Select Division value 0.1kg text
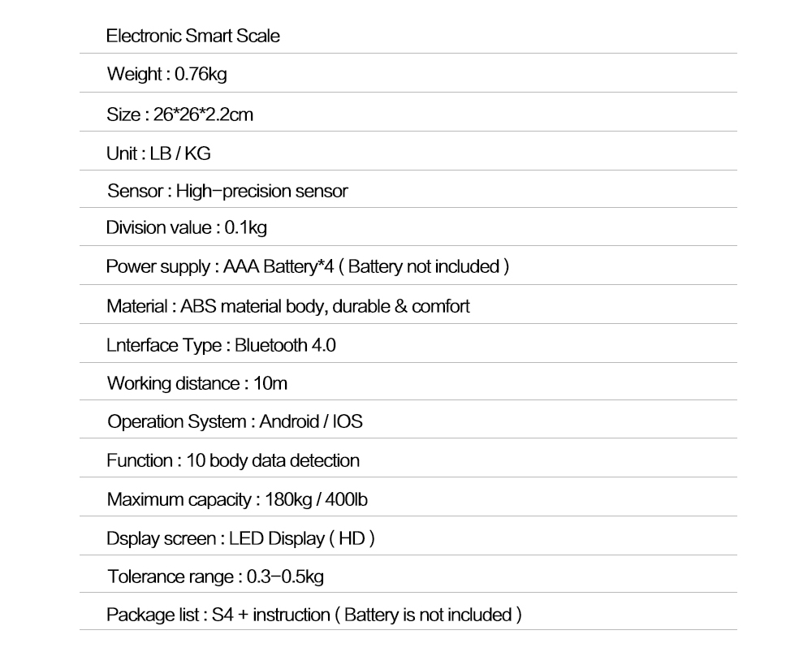Screen dimensions: 812x665 187,228
